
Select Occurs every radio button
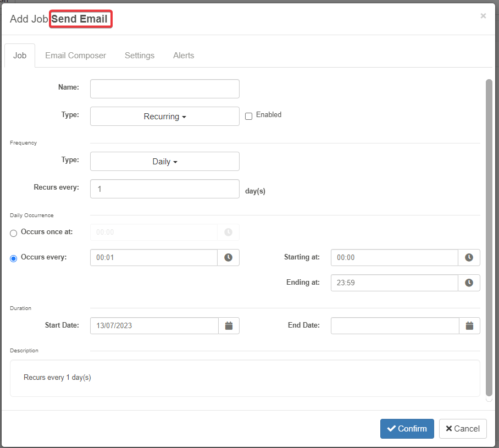click(14, 258)
